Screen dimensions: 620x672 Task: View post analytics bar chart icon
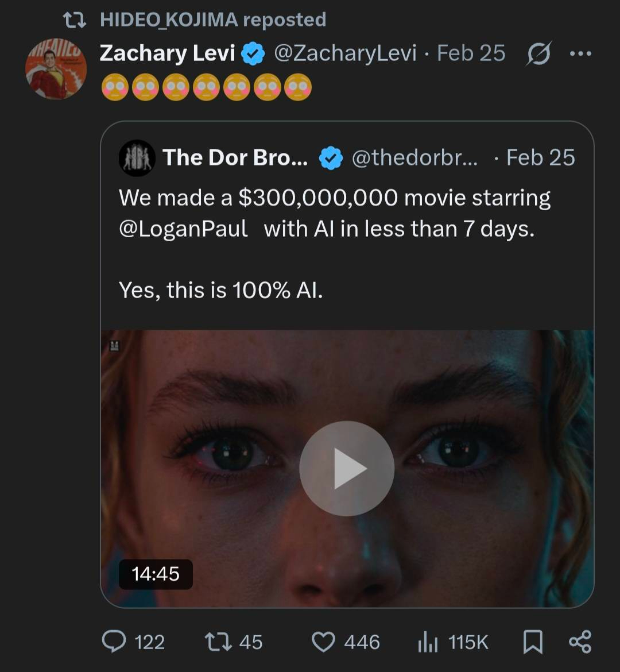tap(427, 642)
